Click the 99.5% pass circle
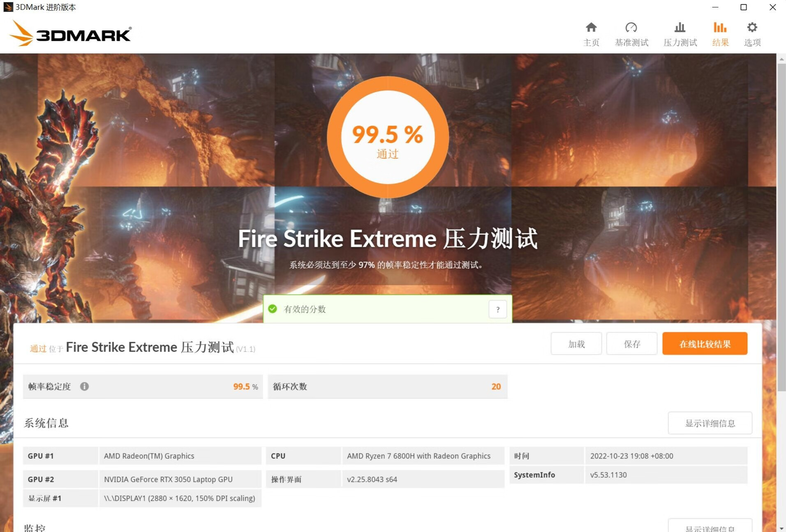 [387, 137]
